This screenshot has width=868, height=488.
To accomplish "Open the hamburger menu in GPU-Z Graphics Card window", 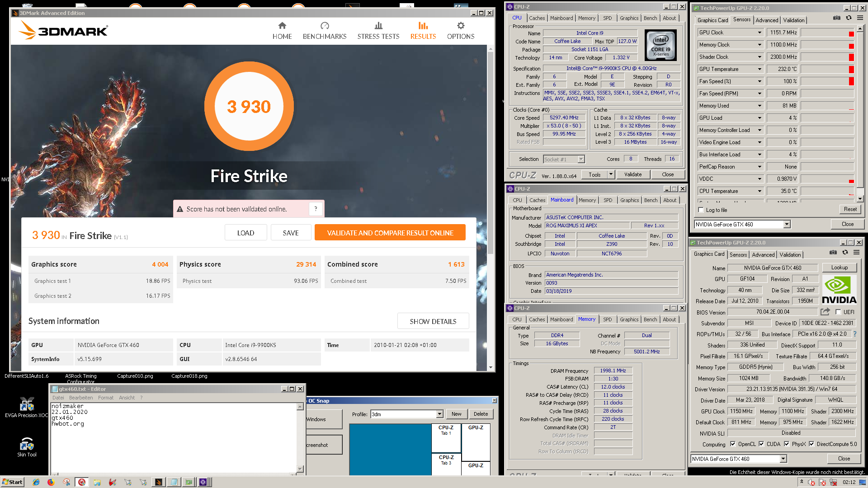I will [x=856, y=253].
